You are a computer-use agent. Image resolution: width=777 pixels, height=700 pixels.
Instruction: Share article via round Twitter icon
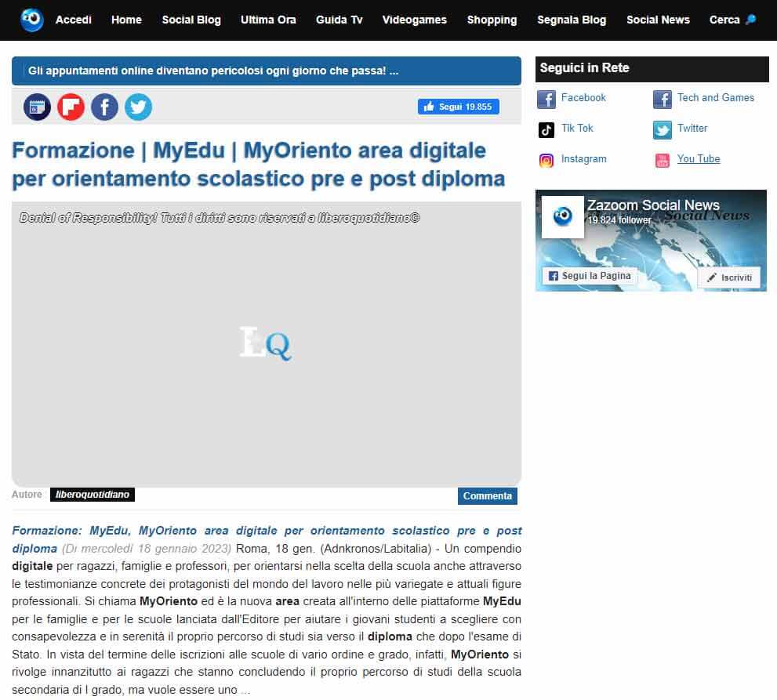[x=138, y=107]
